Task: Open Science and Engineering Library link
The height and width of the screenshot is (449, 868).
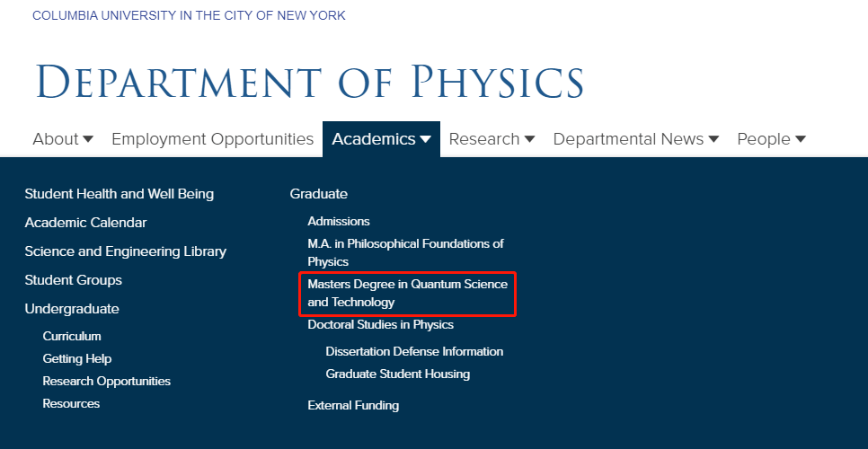Action: click(125, 251)
